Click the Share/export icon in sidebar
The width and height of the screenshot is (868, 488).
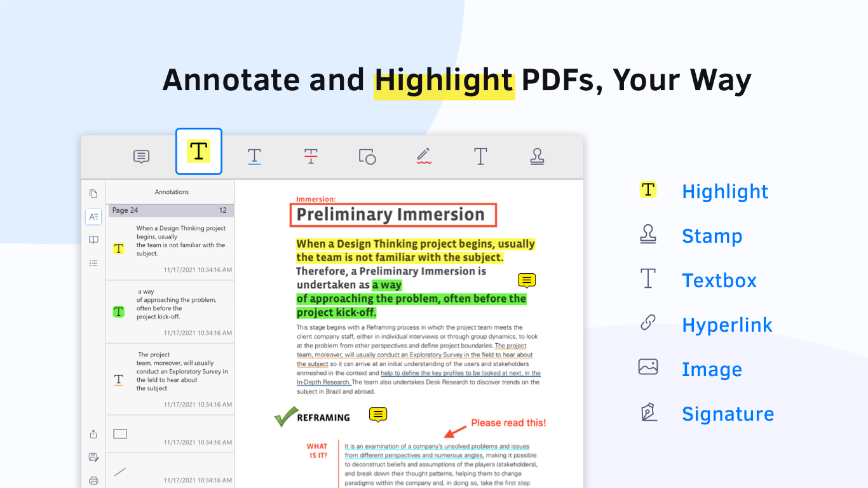93,434
